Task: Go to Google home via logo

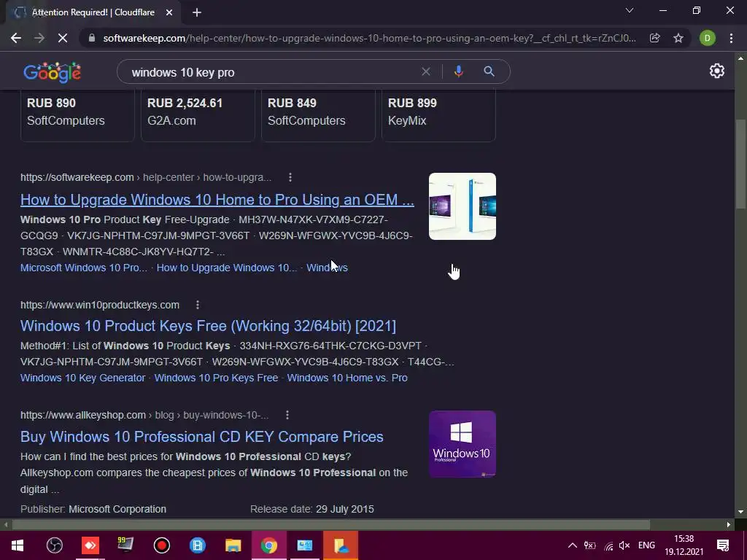Action: tap(52, 72)
